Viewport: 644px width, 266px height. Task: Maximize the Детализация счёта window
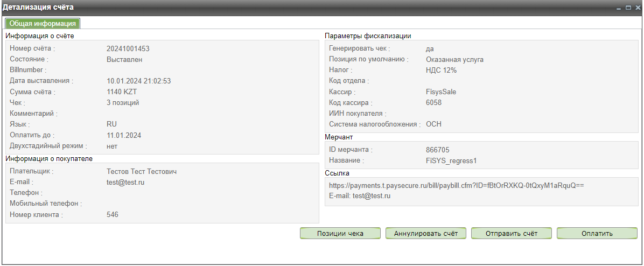tap(628, 8)
